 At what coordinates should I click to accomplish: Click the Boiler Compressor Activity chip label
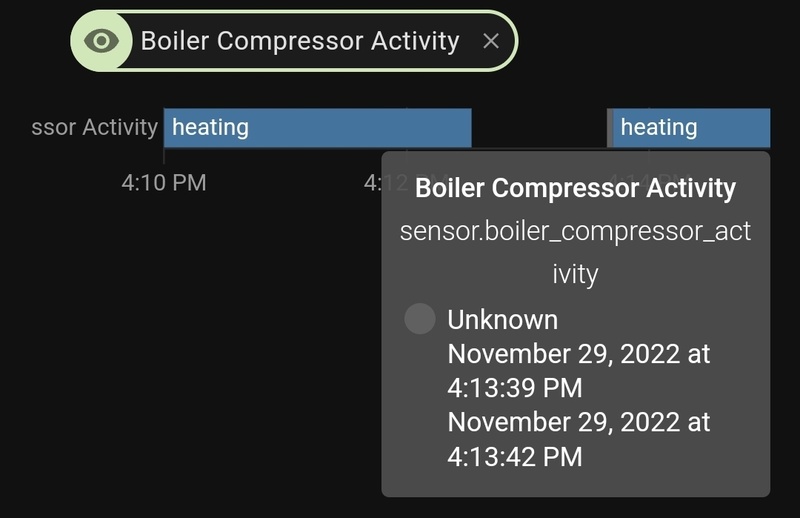(x=299, y=41)
